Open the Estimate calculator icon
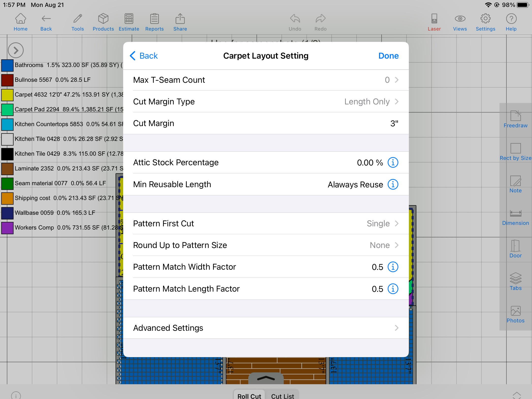Image resolution: width=532 pixels, height=399 pixels. (x=129, y=22)
